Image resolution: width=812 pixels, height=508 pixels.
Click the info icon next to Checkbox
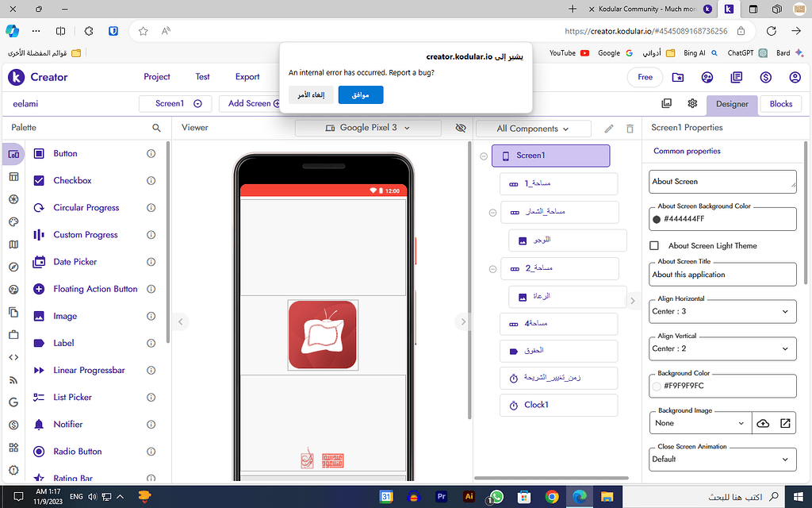151,181
